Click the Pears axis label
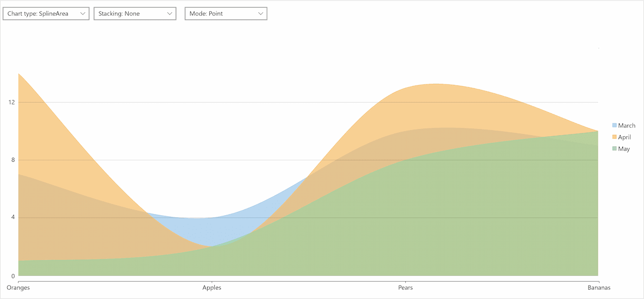The width and height of the screenshot is (644, 299). click(405, 287)
